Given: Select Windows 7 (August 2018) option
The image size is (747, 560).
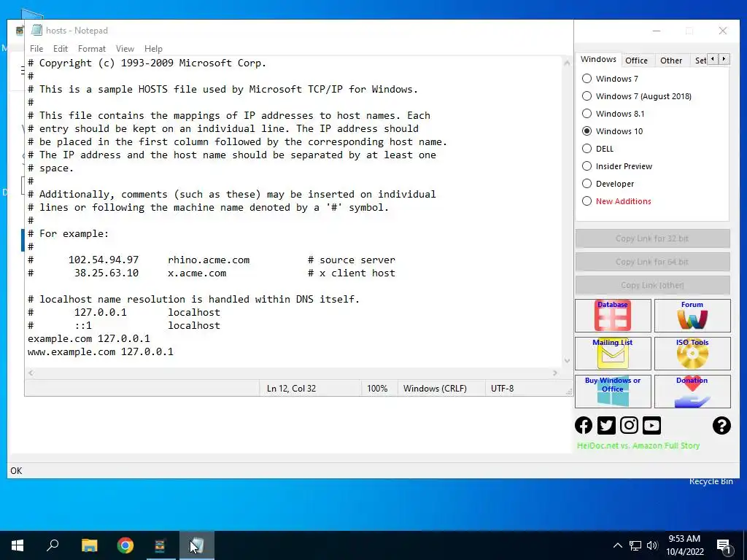Looking at the screenshot, I should click(587, 96).
